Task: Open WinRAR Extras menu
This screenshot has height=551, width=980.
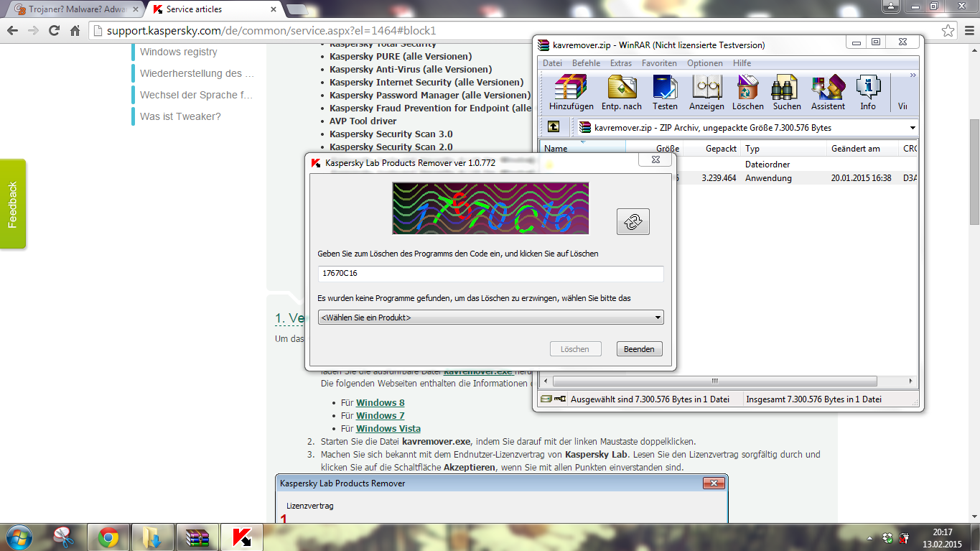Action: (620, 63)
